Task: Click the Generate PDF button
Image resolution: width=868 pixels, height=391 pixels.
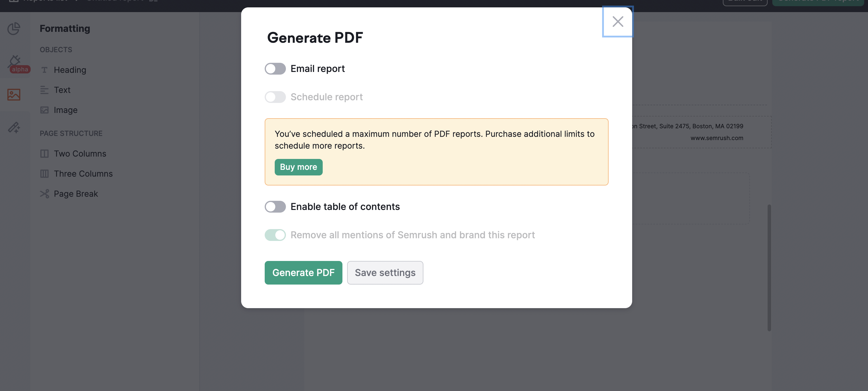Action: point(303,272)
